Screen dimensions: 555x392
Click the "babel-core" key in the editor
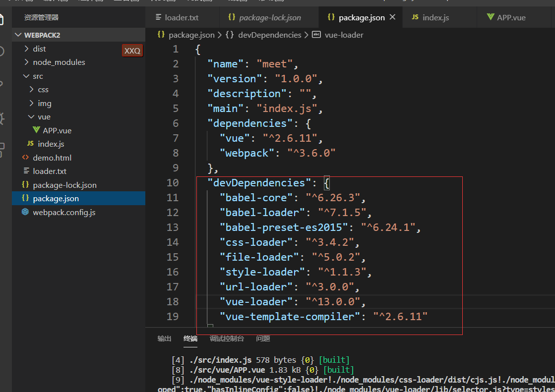(x=256, y=198)
